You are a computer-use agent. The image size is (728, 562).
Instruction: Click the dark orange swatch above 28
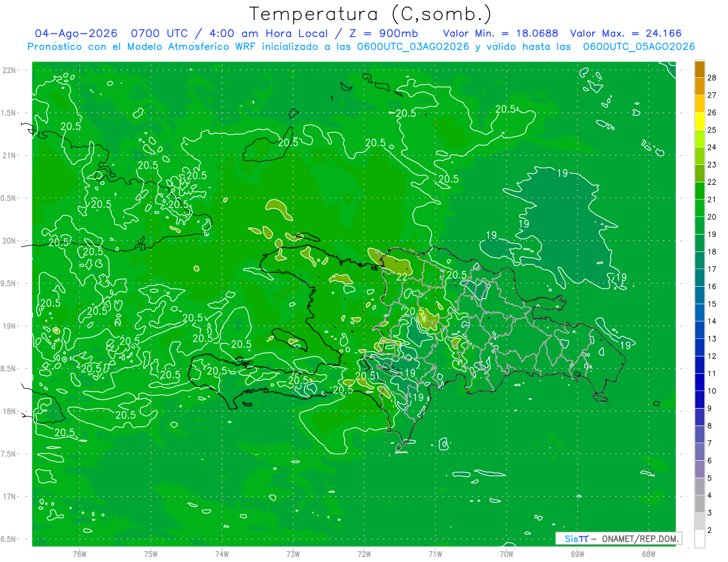pos(699,69)
